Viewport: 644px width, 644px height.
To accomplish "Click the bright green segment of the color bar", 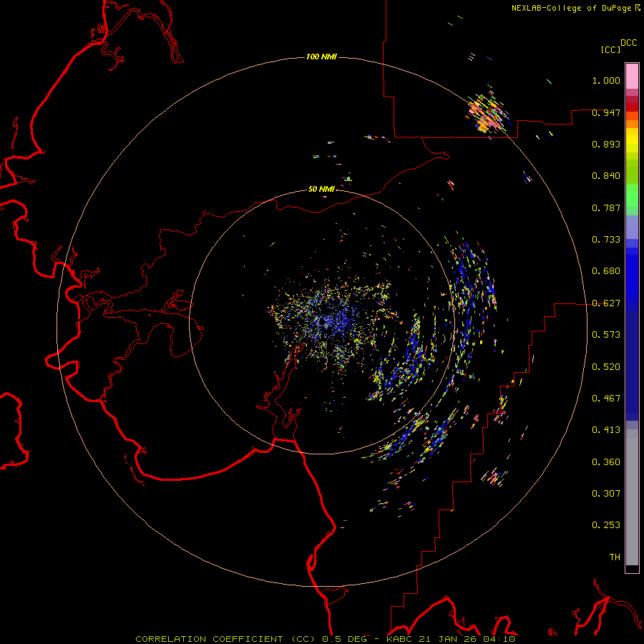I will pos(632,195).
